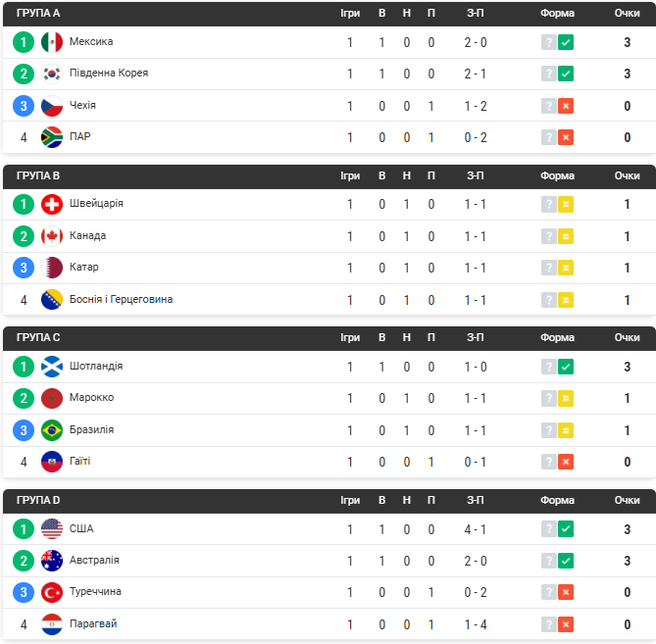Click the Scotland flag icon
Viewport: 656px width, 644px height.
[x=52, y=367]
